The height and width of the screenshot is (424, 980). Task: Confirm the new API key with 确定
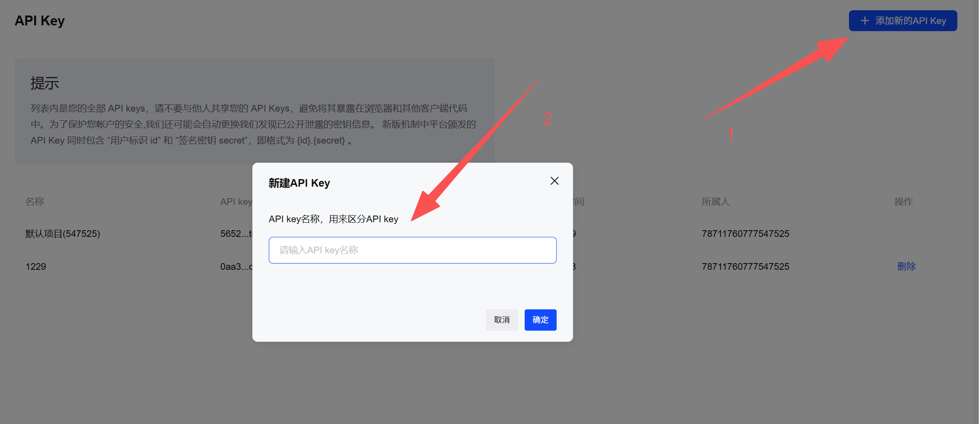(540, 320)
